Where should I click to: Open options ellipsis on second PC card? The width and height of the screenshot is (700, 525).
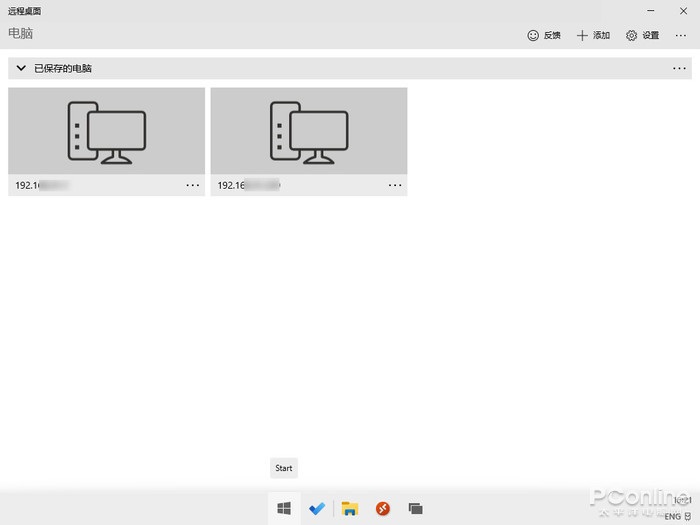(x=395, y=185)
